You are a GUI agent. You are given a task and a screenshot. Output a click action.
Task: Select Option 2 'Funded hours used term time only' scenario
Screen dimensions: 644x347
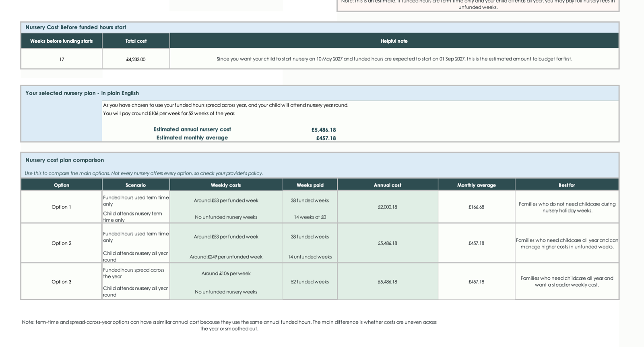point(136,237)
